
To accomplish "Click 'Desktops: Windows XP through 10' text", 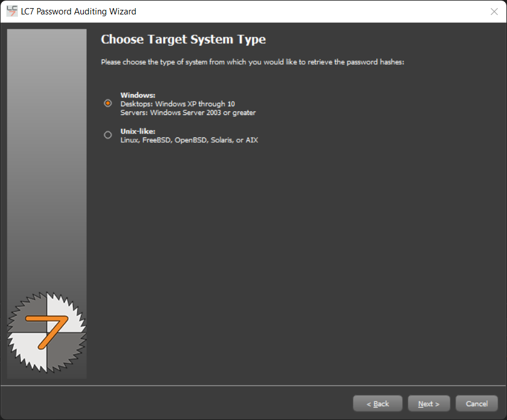I will pos(177,104).
